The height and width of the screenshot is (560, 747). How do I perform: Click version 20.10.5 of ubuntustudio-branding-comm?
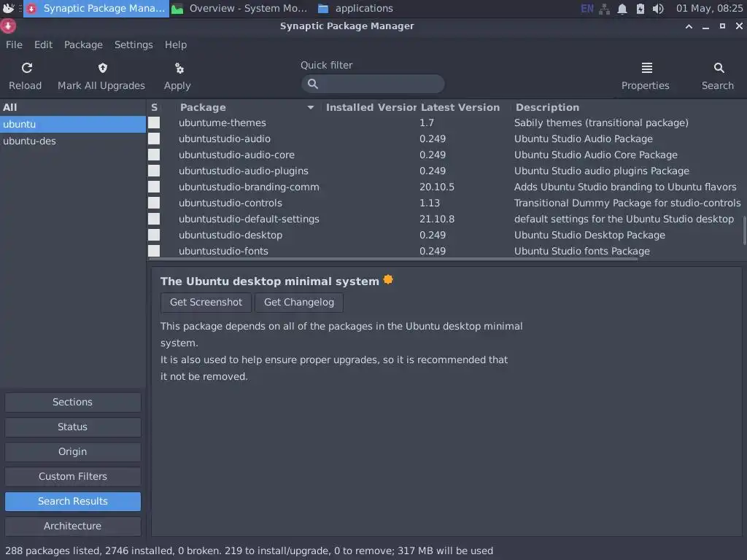point(437,187)
